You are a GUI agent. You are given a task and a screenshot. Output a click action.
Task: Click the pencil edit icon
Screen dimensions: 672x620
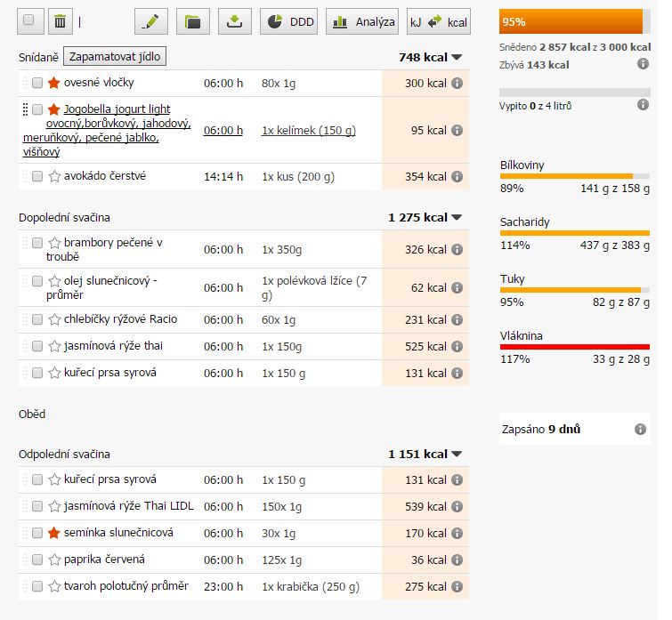150,21
